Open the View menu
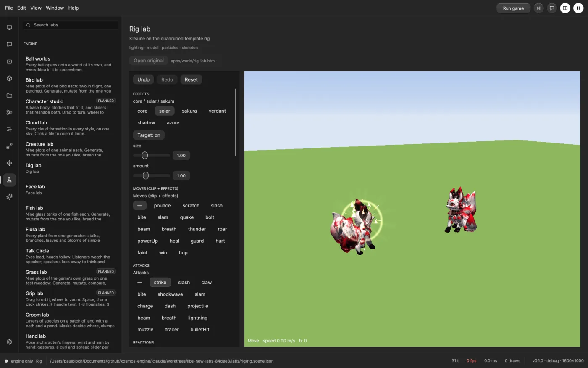Image resolution: width=588 pixels, height=368 pixels. point(36,8)
